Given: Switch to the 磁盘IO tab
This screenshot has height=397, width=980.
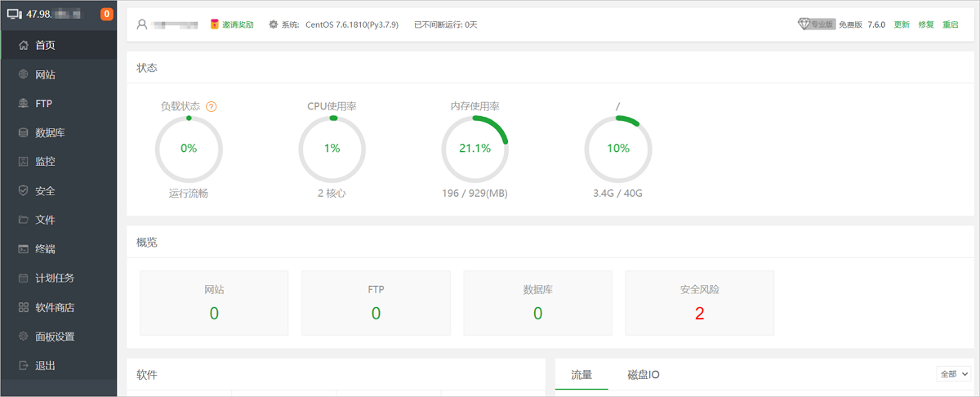Looking at the screenshot, I should pos(643,375).
